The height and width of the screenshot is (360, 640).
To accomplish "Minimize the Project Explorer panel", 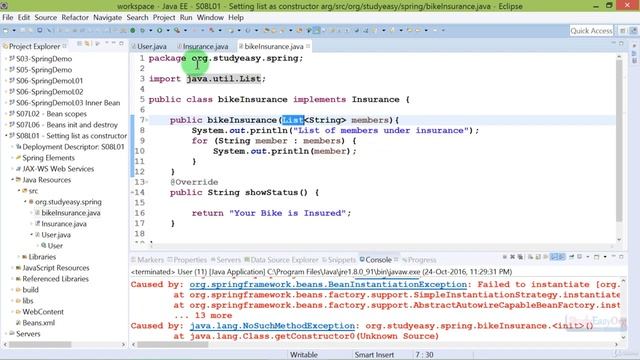I will click(x=113, y=43).
